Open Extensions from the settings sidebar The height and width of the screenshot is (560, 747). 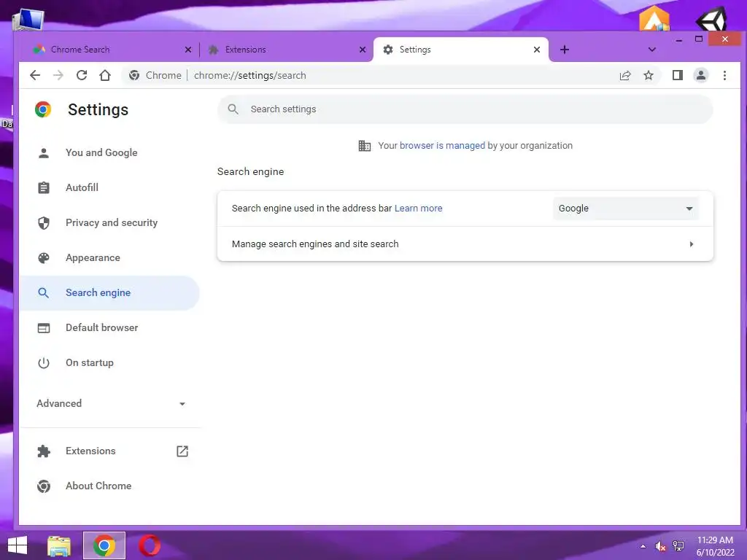point(90,451)
